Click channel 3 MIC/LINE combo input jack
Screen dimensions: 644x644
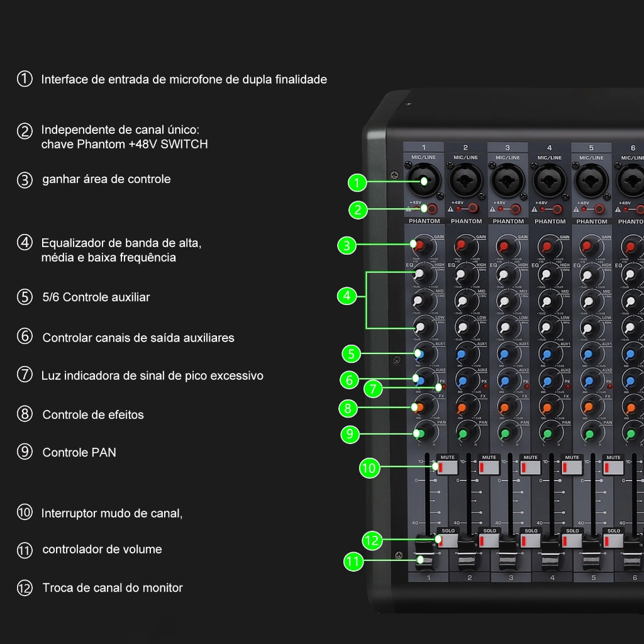508,180
